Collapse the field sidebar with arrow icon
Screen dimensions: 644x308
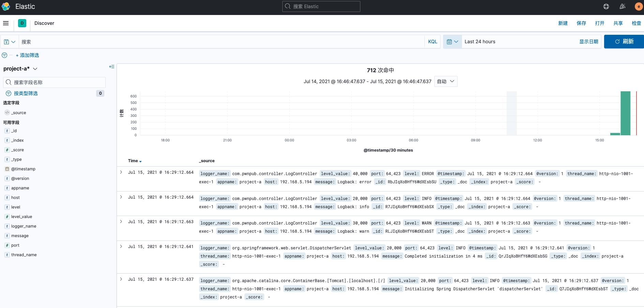(x=112, y=67)
